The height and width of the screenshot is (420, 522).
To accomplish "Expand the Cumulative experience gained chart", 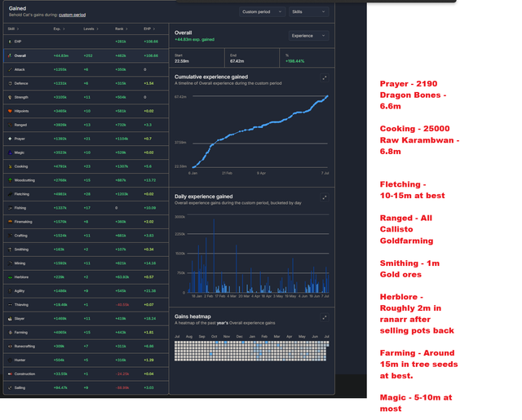I will 325,77.
